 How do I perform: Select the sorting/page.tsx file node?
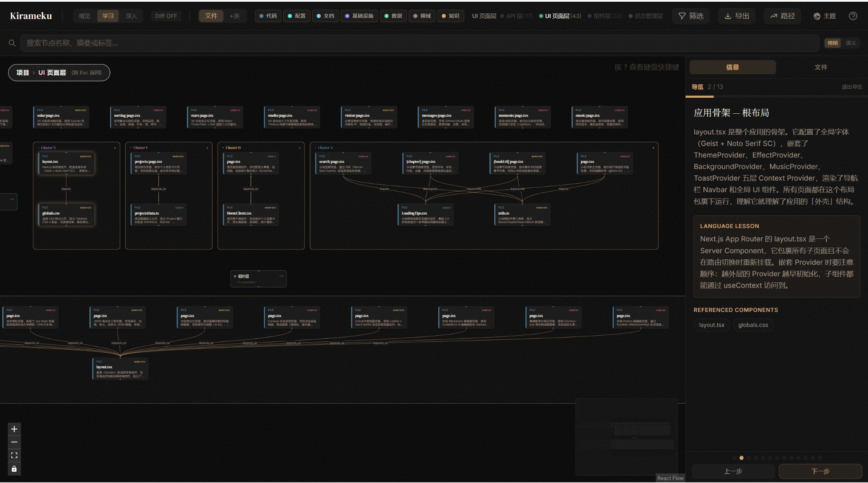pos(138,117)
